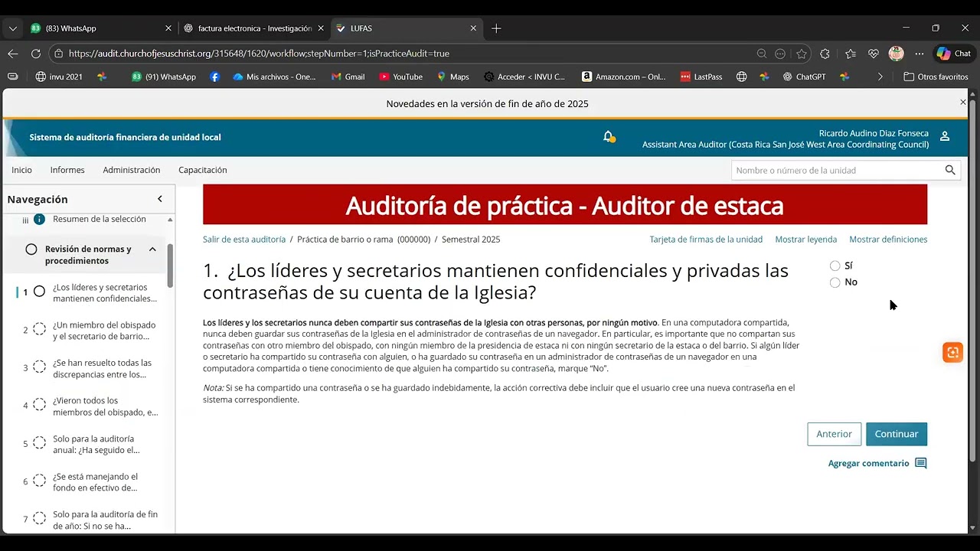Click the browser address bar URL
Image resolution: width=980 pixels, height=551 pixels.
pyautogui.click(x=259, y=54)
